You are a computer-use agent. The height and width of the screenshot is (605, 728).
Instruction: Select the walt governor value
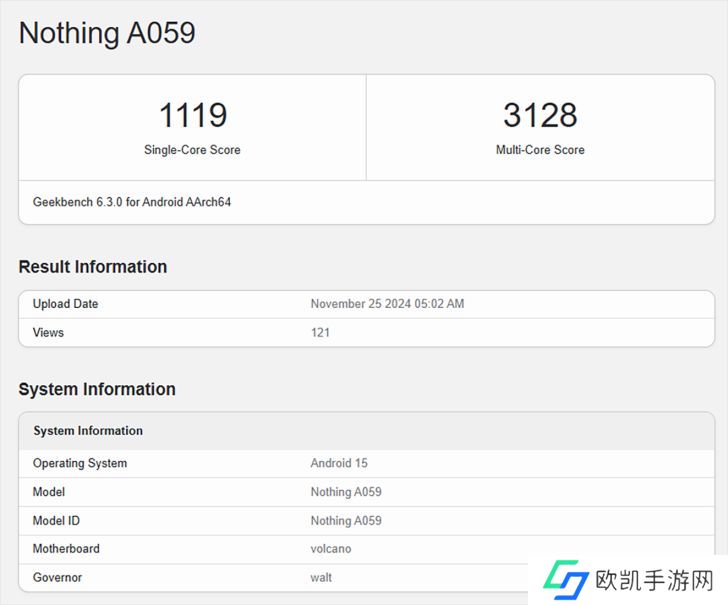click(x=321, y=577)
